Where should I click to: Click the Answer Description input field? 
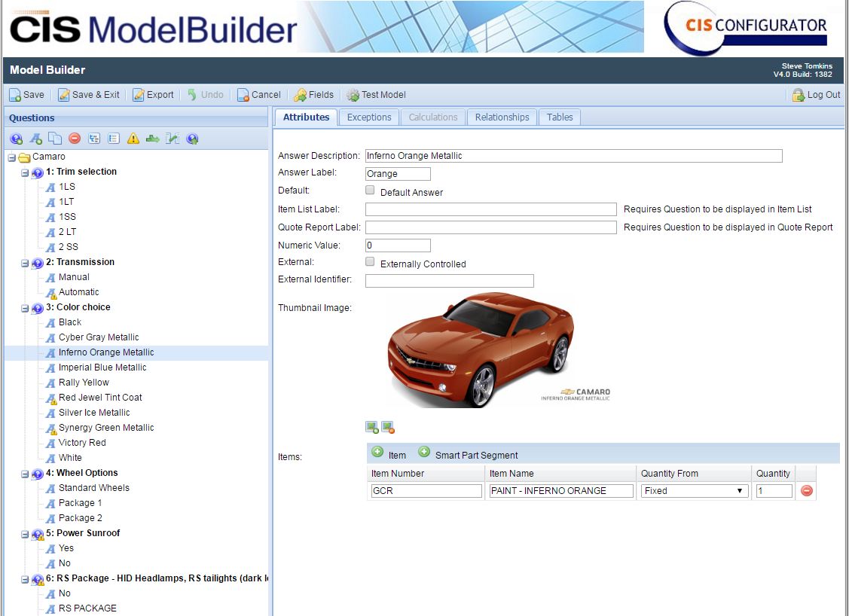574,156
